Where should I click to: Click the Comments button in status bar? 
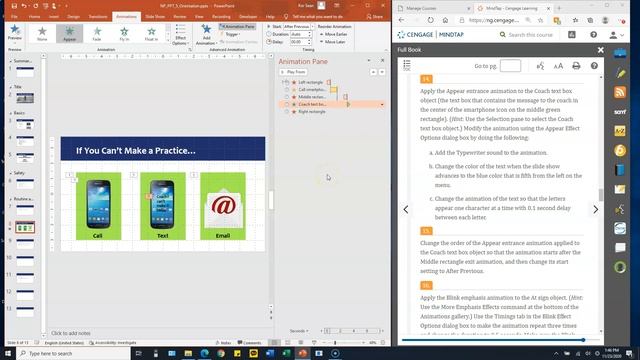tap(249, 343)
